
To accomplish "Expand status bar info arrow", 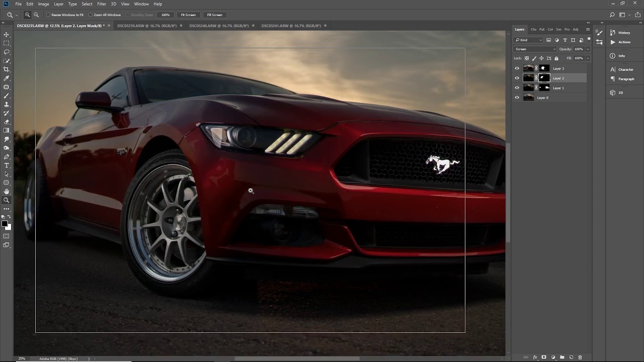I will click(x=89, y=358).
